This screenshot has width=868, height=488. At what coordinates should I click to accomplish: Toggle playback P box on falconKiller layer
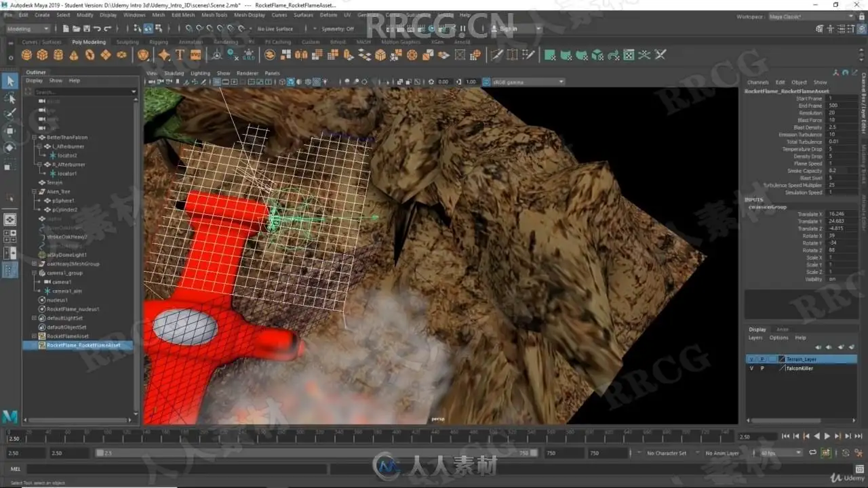click(x=762, y=368)
